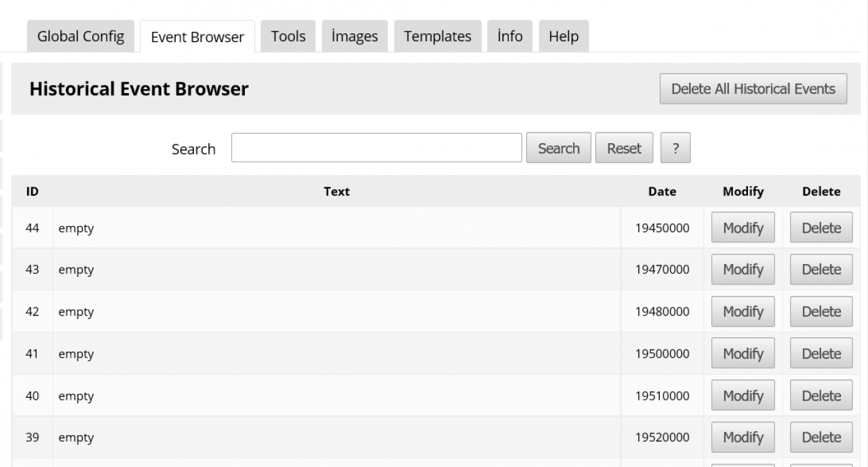
Task: Open search help with question mark button
Action: click(675, 148)
